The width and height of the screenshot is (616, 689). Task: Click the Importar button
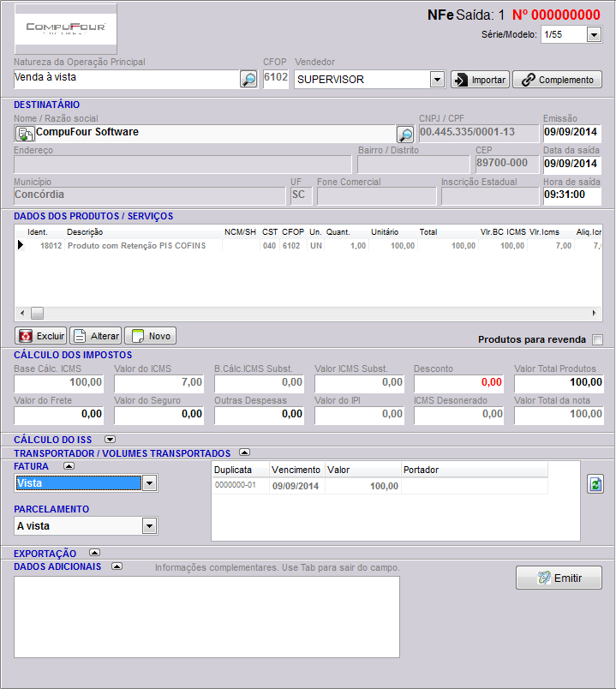coord(480,80)
